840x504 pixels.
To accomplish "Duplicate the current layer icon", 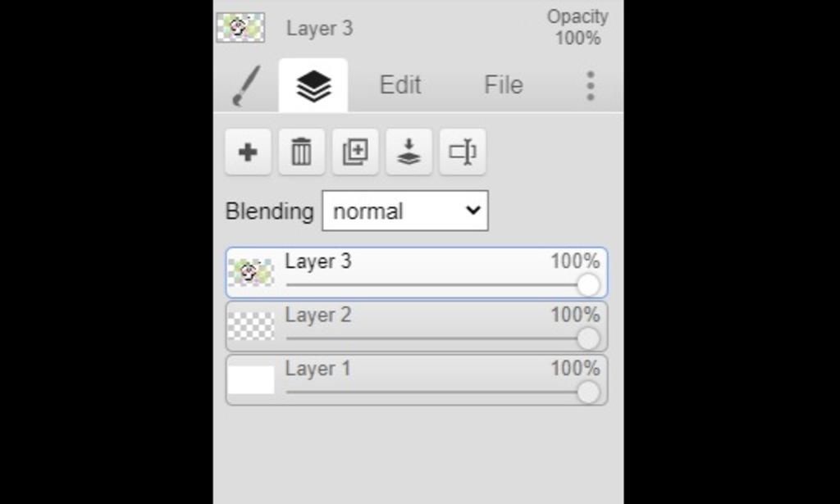I will pyautogui.click(x=355, y=152).
